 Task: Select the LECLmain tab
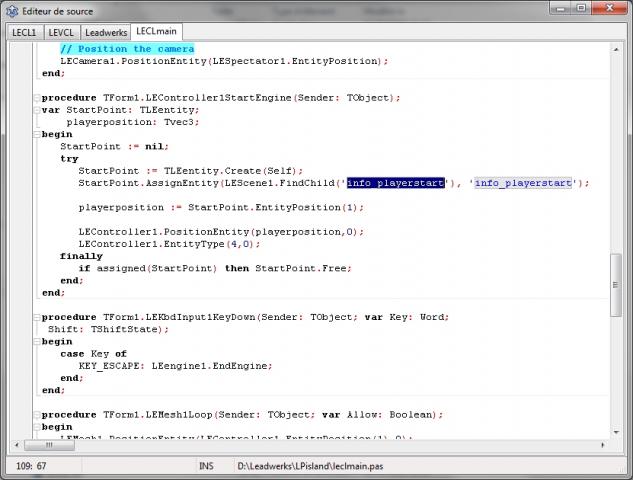(156, 31)
